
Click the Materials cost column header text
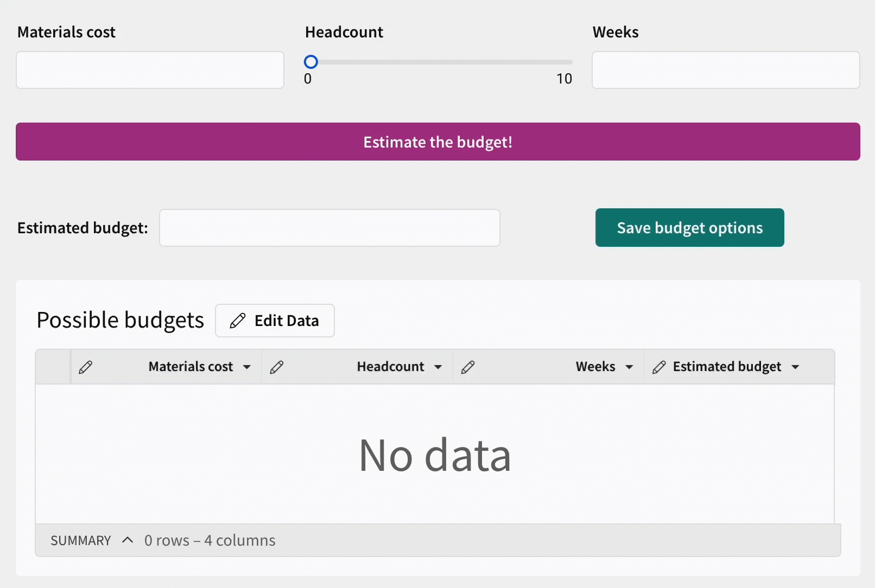pyautogui.click(x=191, y=367)
